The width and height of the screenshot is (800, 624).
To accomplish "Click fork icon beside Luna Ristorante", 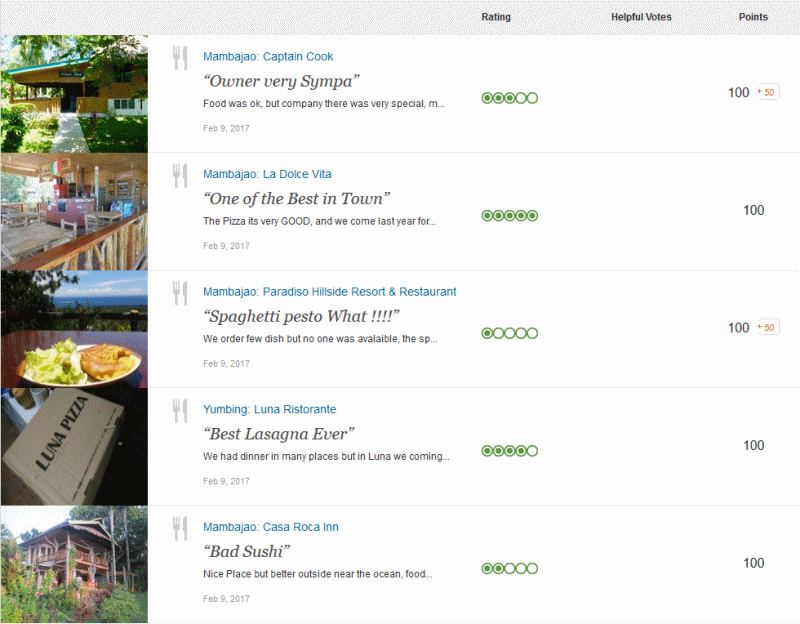I will tap(180, 411).
